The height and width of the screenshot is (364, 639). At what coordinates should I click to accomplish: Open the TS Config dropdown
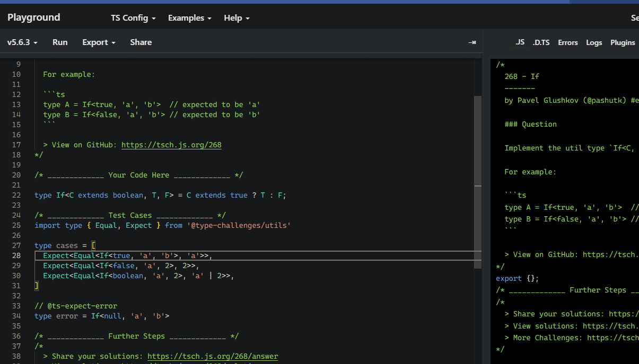point(133,18)
